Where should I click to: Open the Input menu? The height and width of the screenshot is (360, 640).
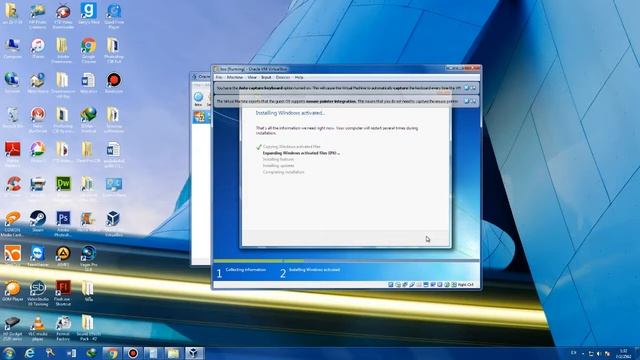coord(266,77)
